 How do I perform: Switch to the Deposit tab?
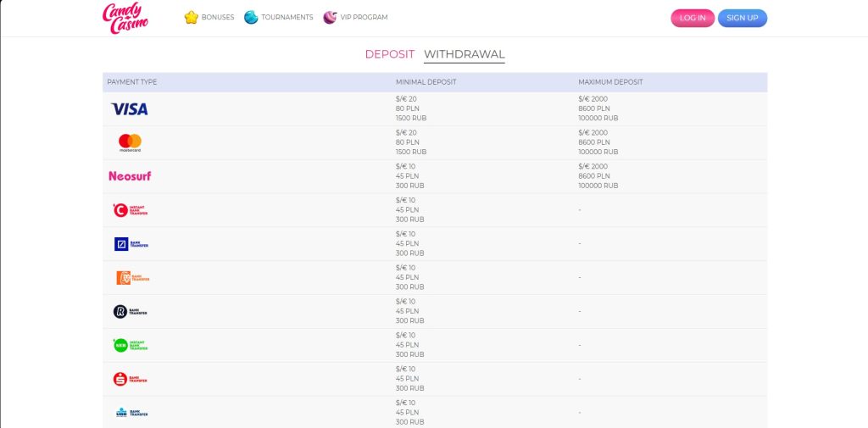[389, 54]
